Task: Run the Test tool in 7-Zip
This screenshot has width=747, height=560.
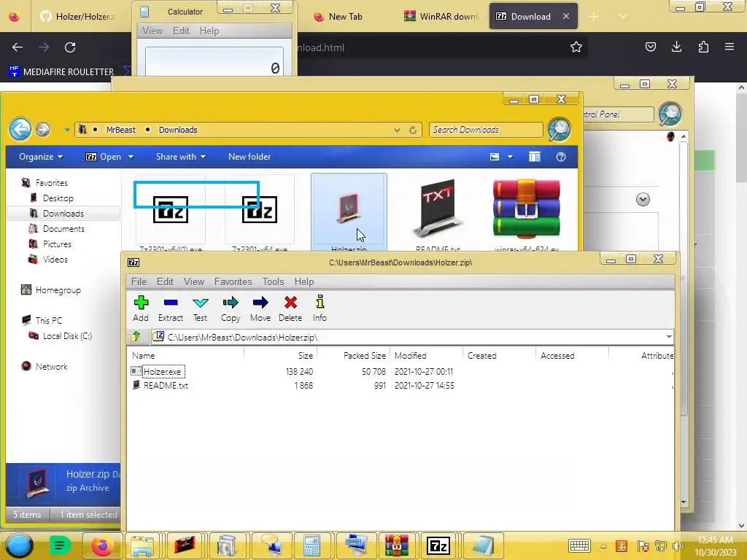Action: point(200,308)
